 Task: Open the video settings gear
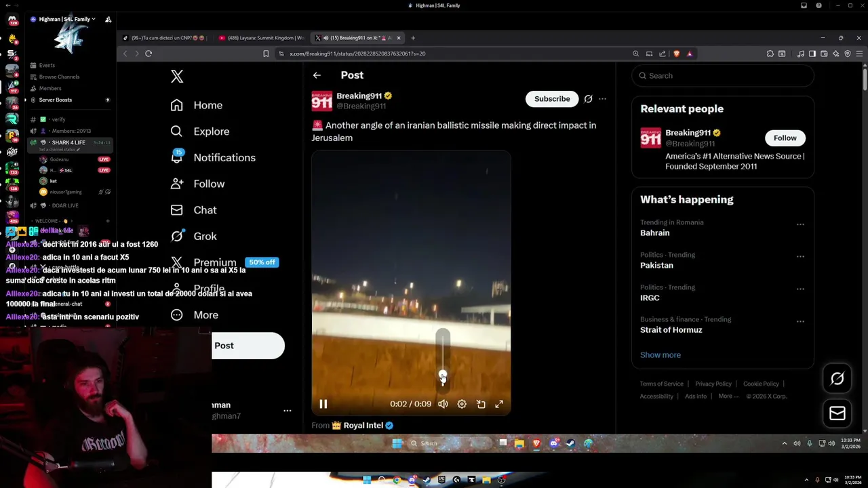click(x=462, y=404)
